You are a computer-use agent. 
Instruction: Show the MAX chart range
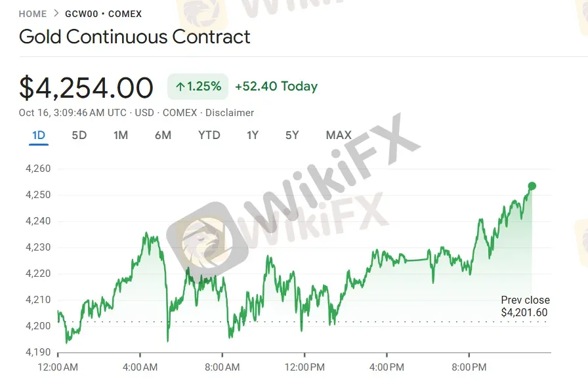(x=339, y=135)
